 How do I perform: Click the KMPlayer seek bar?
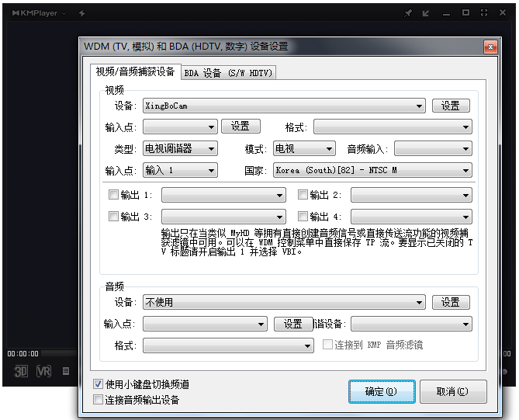click(x=60, y=353)
